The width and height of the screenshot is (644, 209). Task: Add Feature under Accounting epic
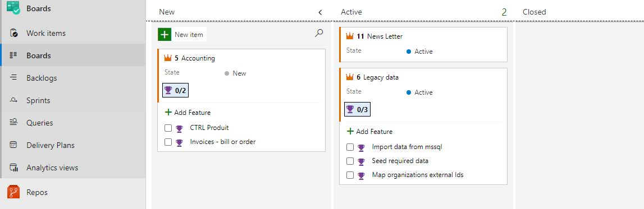pos(188,112)
